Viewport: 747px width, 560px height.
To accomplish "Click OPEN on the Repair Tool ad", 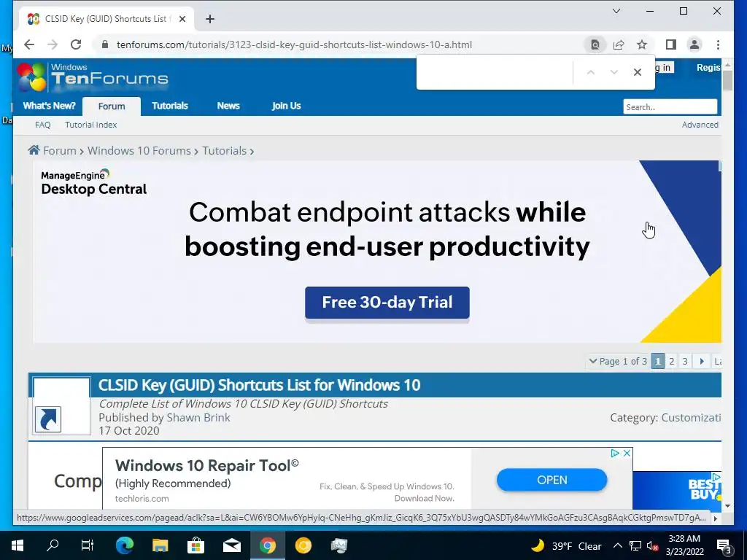I will [551, 480].
